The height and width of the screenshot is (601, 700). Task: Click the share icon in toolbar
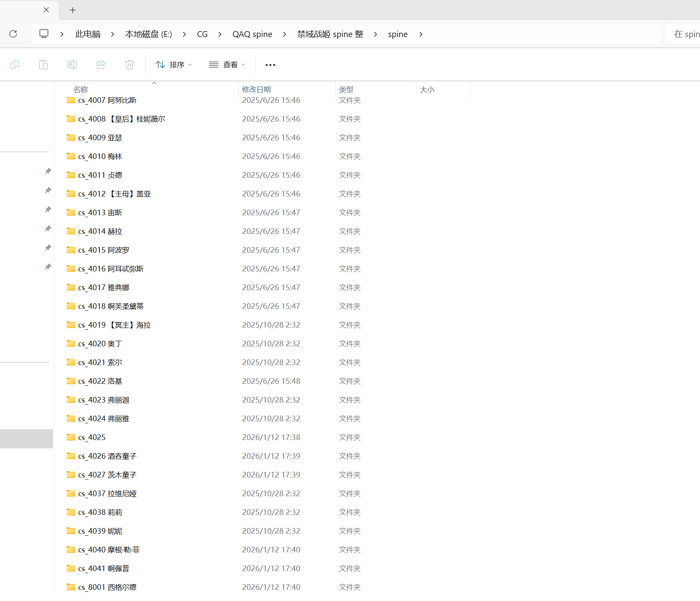tap(101, 65)
